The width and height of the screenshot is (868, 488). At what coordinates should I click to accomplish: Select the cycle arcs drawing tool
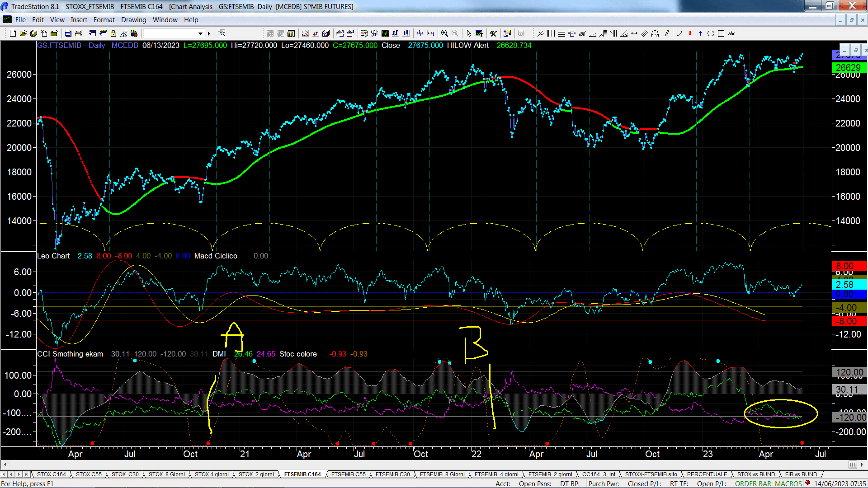pyautogui.click(x=655, y=33)
